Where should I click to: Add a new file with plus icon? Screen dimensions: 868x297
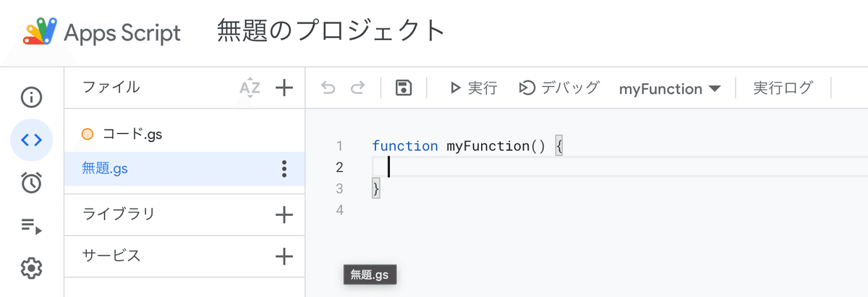click(284, 88)
